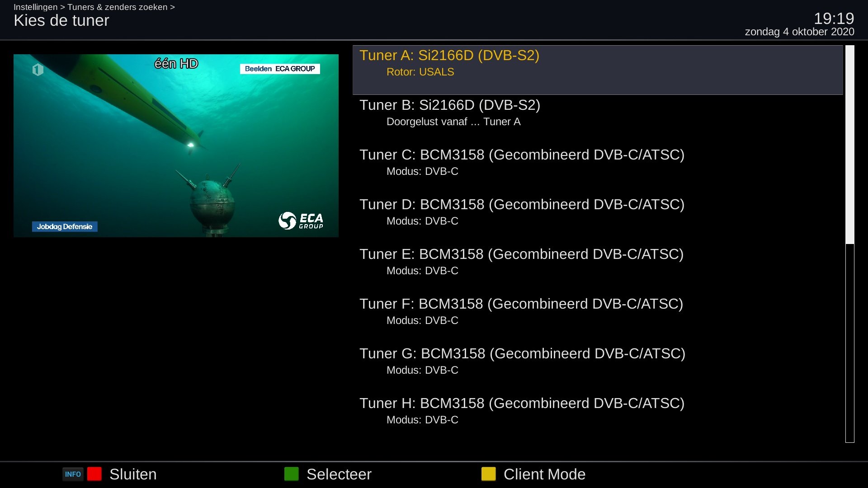This screenshot has height=488, width=868.
Task: Click the Selecteer label
Action: coord(339,474)
